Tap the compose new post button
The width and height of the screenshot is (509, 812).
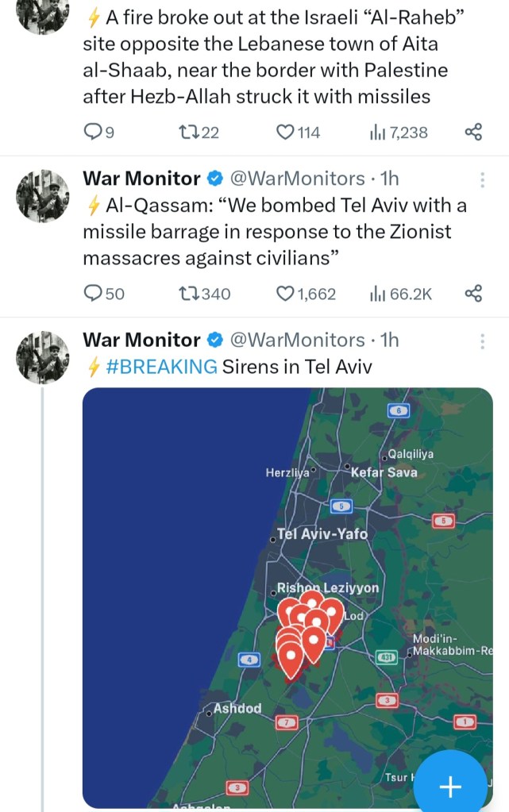click(450, 785)
